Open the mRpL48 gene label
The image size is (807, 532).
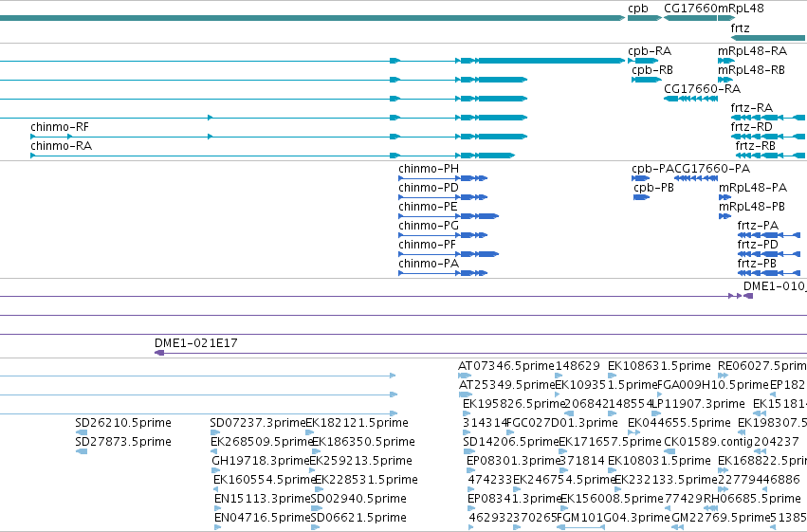[x=741, y=9]
